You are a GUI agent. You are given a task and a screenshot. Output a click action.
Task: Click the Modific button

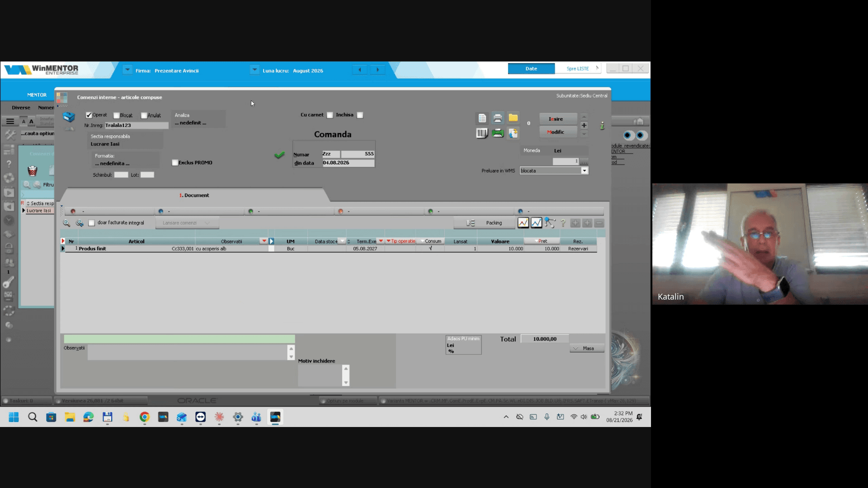click(558, 132)
